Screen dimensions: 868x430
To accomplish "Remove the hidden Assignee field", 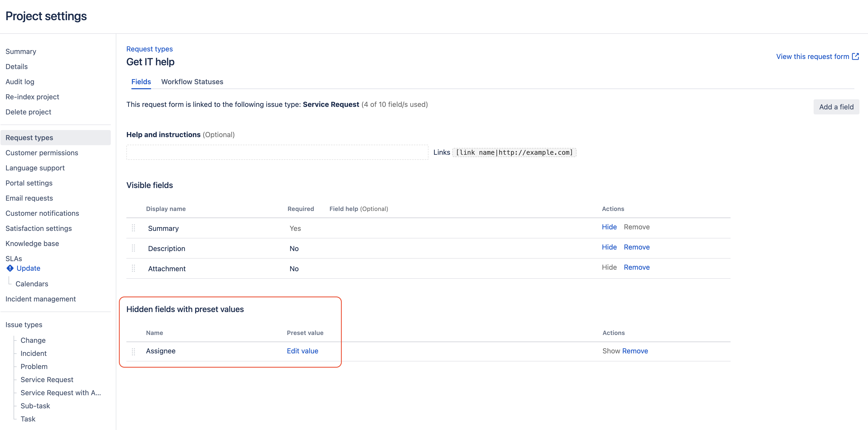I will point(635,351).
